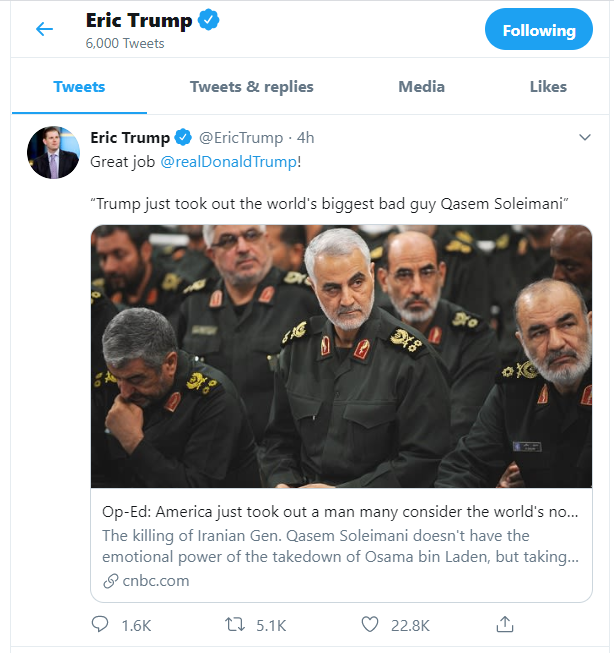
Task: Click the @EricTrump handle in tweet
Action: pos(240,137)
